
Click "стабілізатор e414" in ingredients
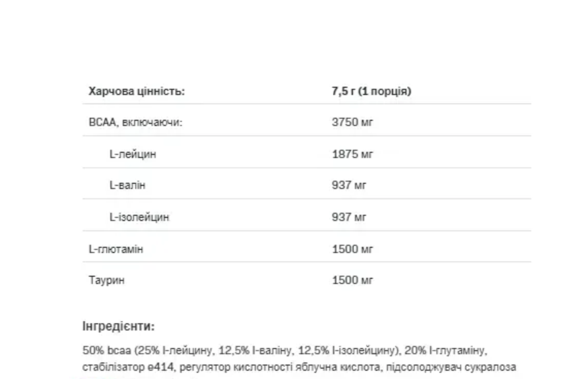pos(128,367)
